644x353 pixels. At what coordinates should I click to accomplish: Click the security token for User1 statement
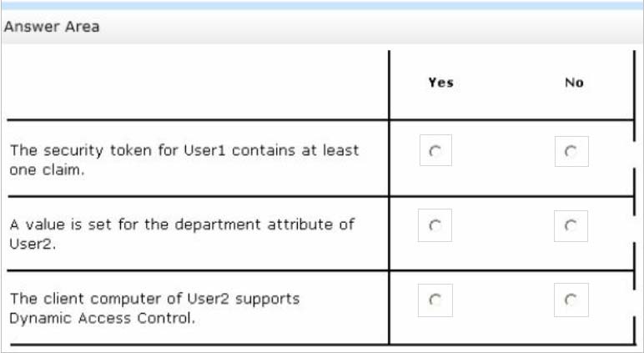(184, 160)
